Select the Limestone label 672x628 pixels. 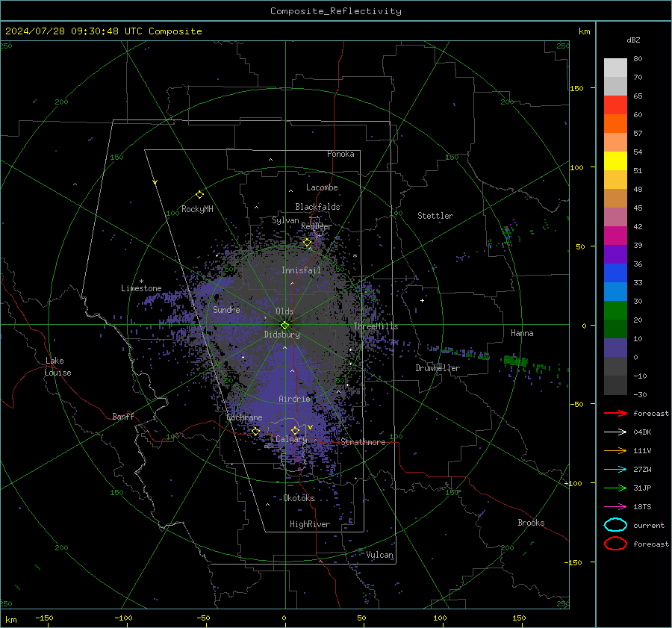click(x=141, y=288)
